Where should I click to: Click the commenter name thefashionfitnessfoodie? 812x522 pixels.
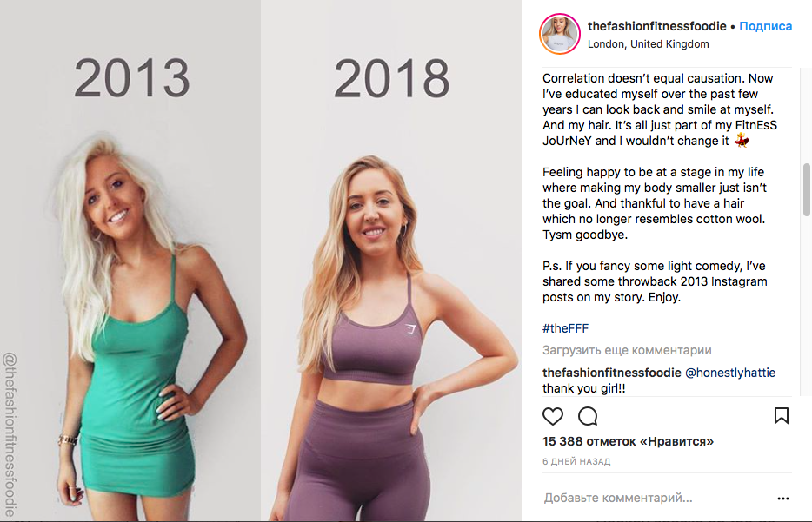(611, 373)
